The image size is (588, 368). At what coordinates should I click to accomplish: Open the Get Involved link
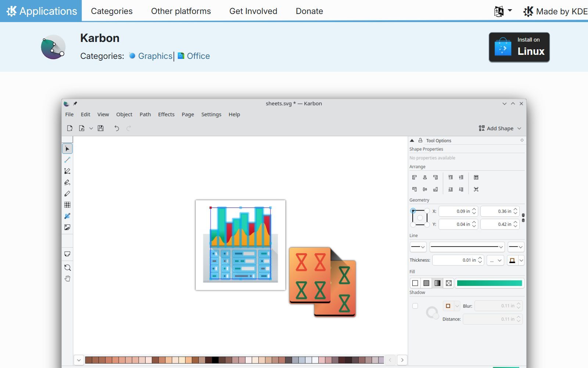pyautogui.click(x=253, y=11)
